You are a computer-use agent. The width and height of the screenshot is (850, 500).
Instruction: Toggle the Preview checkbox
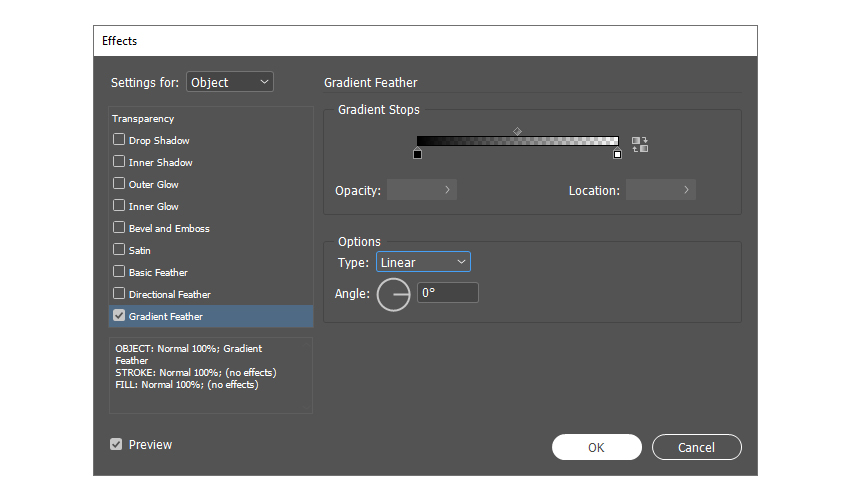tap(116, 444)
